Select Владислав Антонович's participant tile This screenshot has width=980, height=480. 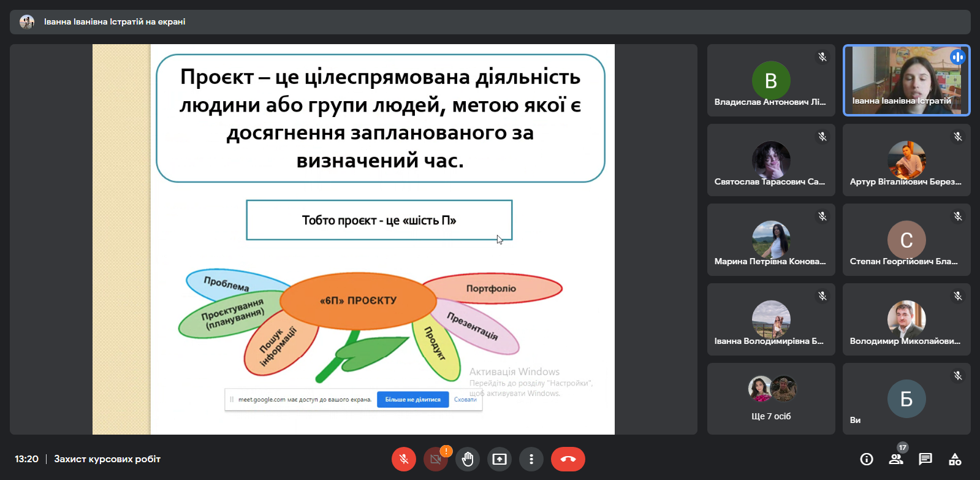click(x=771, y=80)
